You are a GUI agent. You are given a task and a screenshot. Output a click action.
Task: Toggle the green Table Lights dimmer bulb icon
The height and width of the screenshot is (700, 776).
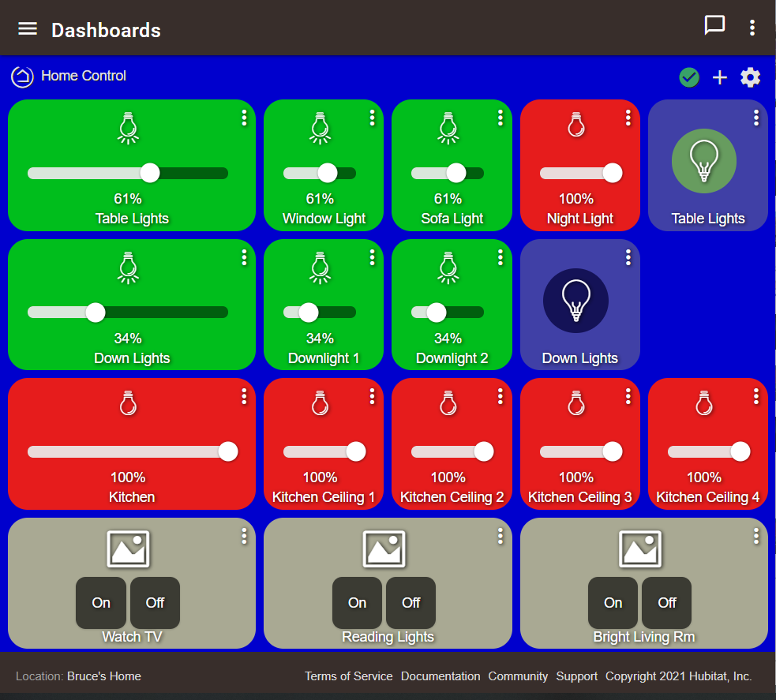pyautogui.click(x=128, y=128)
